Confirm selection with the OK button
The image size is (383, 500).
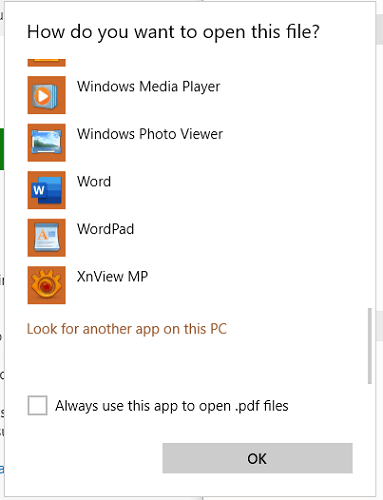[x=257, y=458]
